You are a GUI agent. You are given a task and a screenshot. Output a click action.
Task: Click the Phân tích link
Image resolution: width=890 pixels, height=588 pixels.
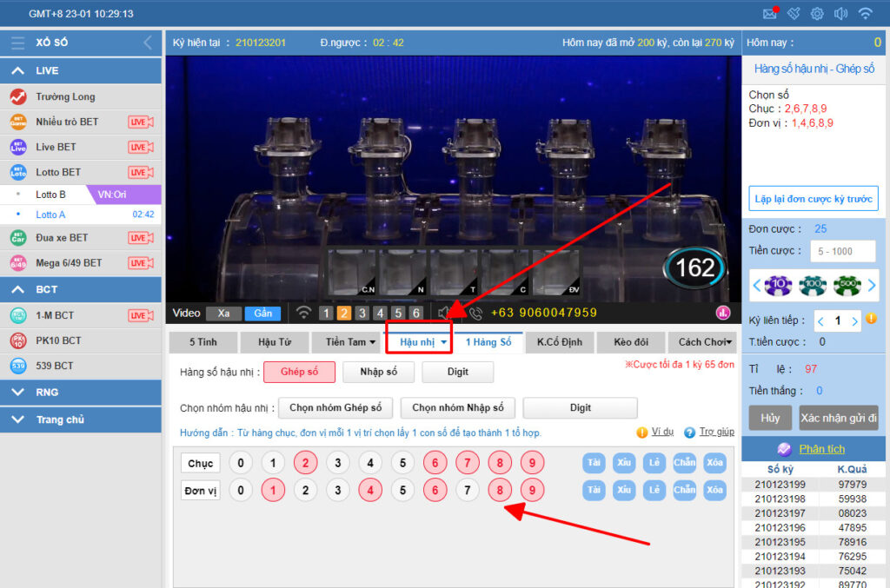pos(821,449)
